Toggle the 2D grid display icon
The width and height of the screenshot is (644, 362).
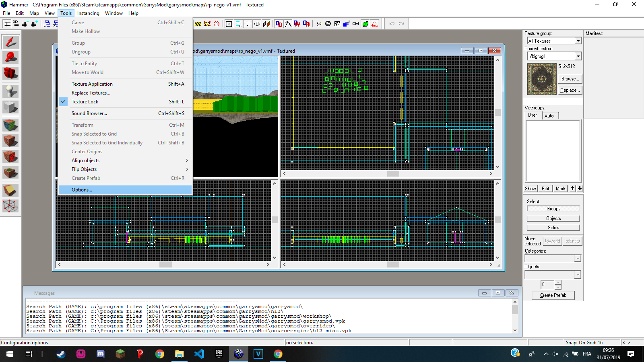(7, 24)
